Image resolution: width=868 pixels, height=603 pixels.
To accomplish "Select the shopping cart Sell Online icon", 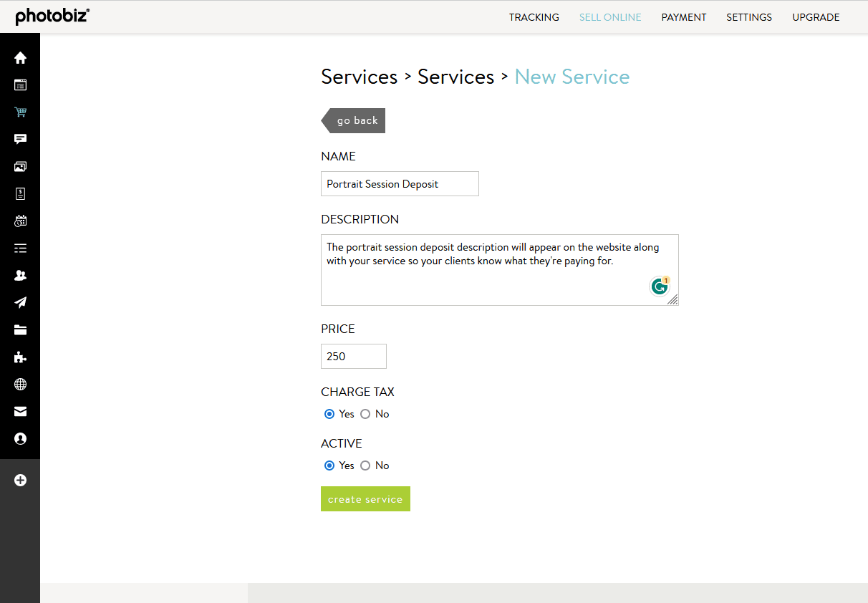I will (20, 112).
